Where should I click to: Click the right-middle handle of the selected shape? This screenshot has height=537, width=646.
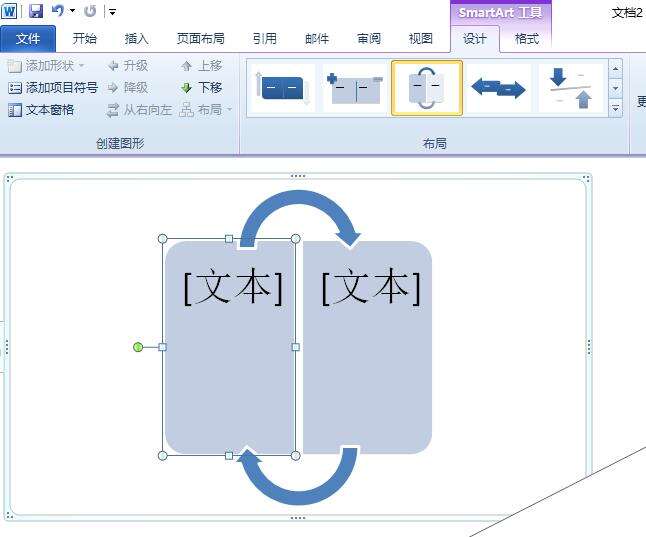295,347
